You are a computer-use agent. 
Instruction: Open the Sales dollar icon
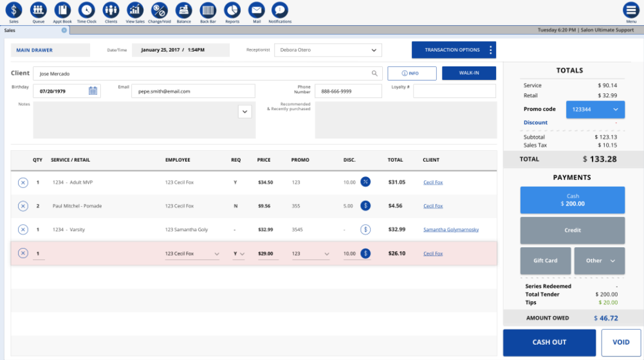pyautogui.click(x=14, y=10)
